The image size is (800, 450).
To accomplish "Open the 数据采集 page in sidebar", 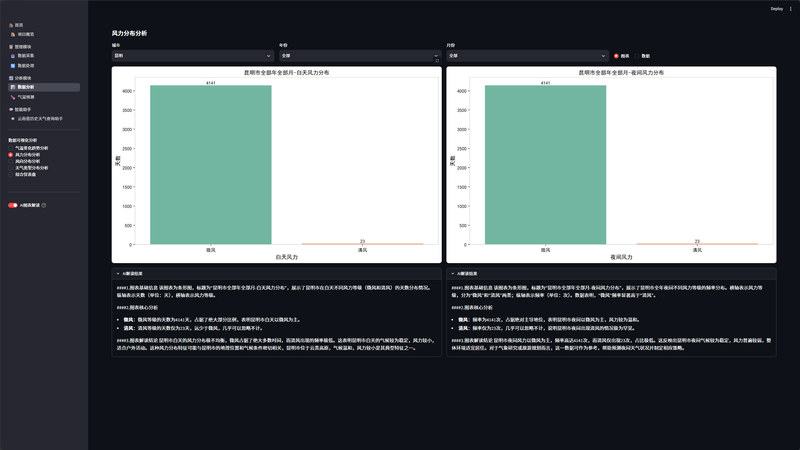I will 26,56.
